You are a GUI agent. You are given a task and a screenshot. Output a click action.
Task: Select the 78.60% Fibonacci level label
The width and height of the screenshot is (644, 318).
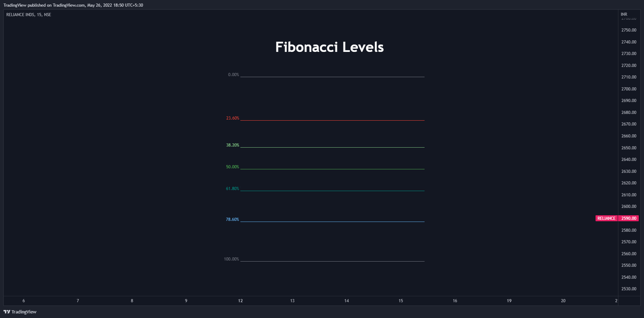pyautogui.click(x=232, y=219)
